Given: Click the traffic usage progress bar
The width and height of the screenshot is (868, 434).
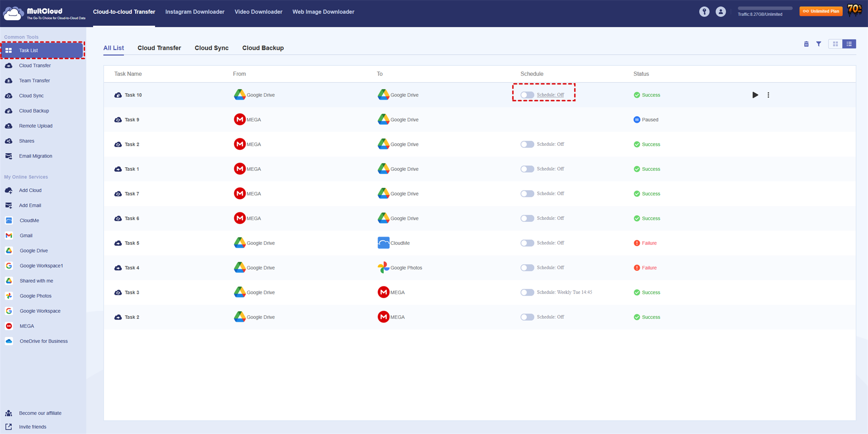Looking at the screenshot, I should tap(765, 8).
